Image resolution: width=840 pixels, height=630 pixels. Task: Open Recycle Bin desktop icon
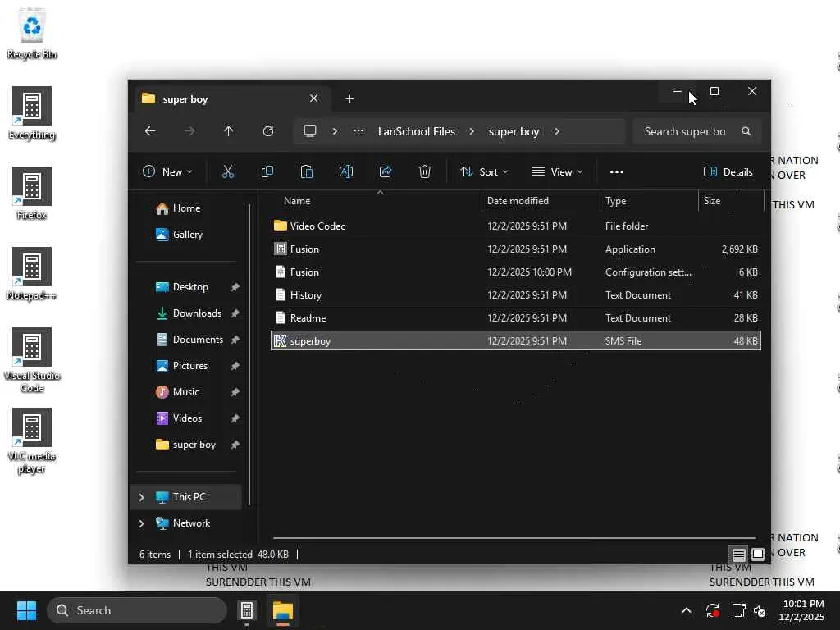pyautogui.click(x=32, y=34)
